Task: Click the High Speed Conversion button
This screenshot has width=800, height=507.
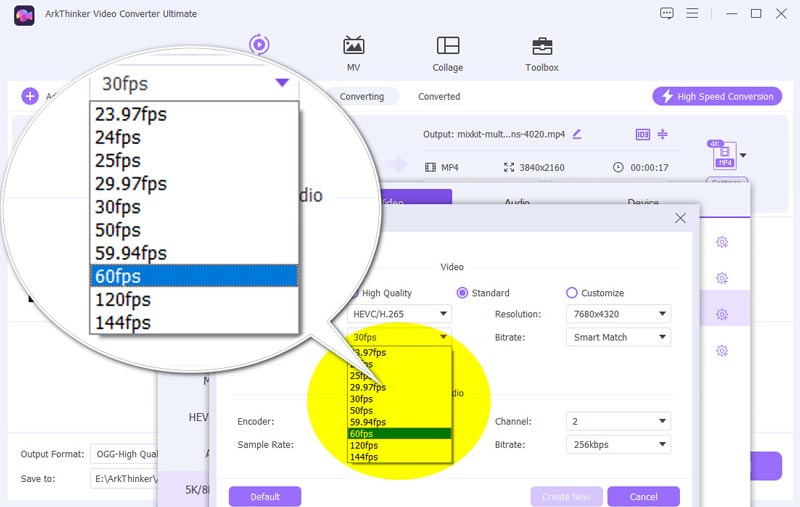Action: coord(717,96)
